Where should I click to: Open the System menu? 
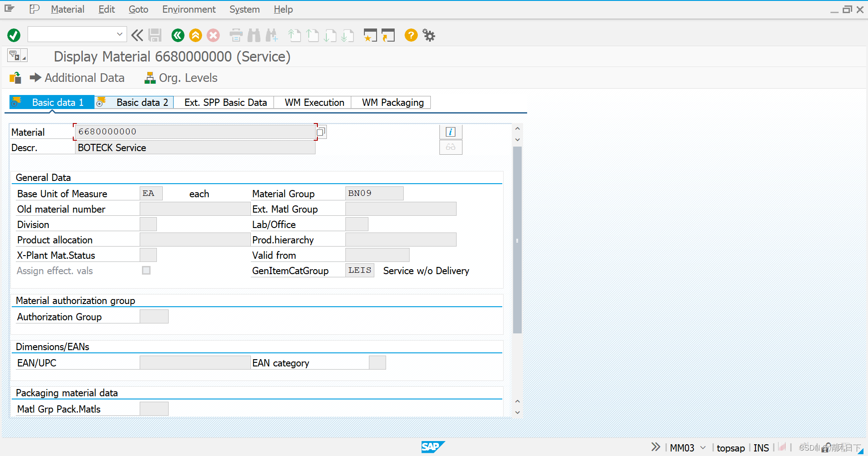[244, 9]
